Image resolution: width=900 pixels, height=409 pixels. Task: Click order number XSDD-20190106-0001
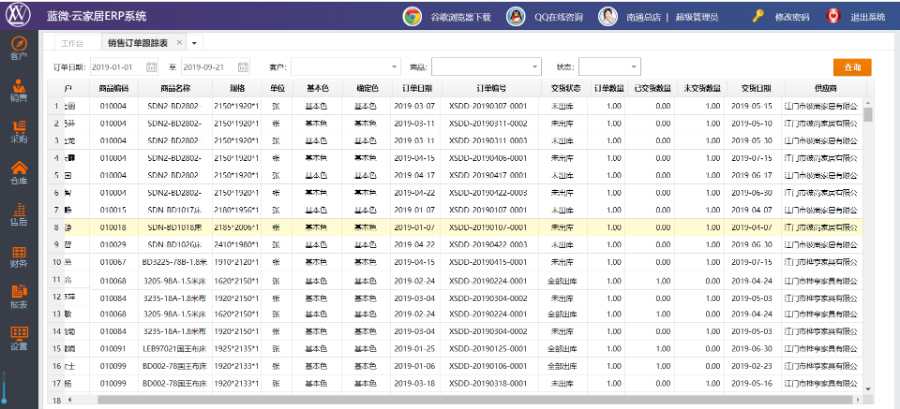[x=488, y=366]
